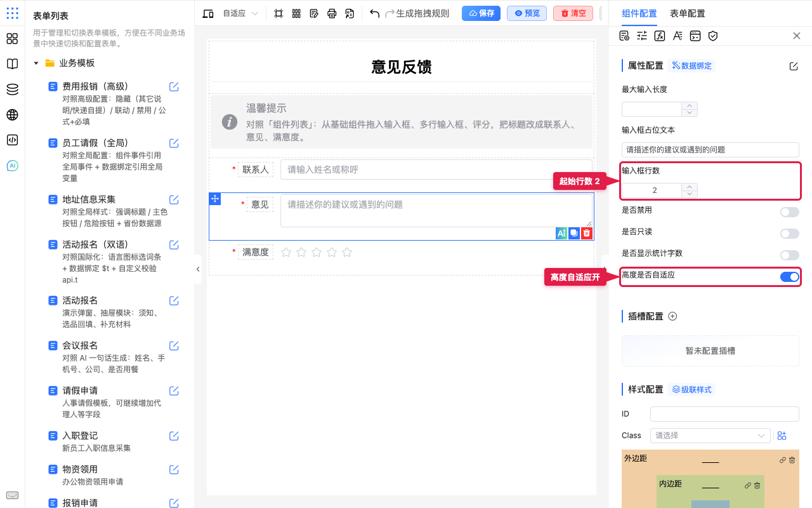The width and height of the screenshot is (812, 508).
Task: Open the shield validation config icon
Action: [x=713, y=36]
